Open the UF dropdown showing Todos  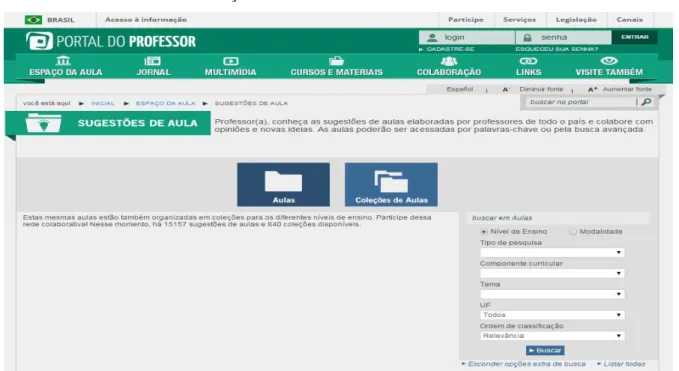[552, 315]
